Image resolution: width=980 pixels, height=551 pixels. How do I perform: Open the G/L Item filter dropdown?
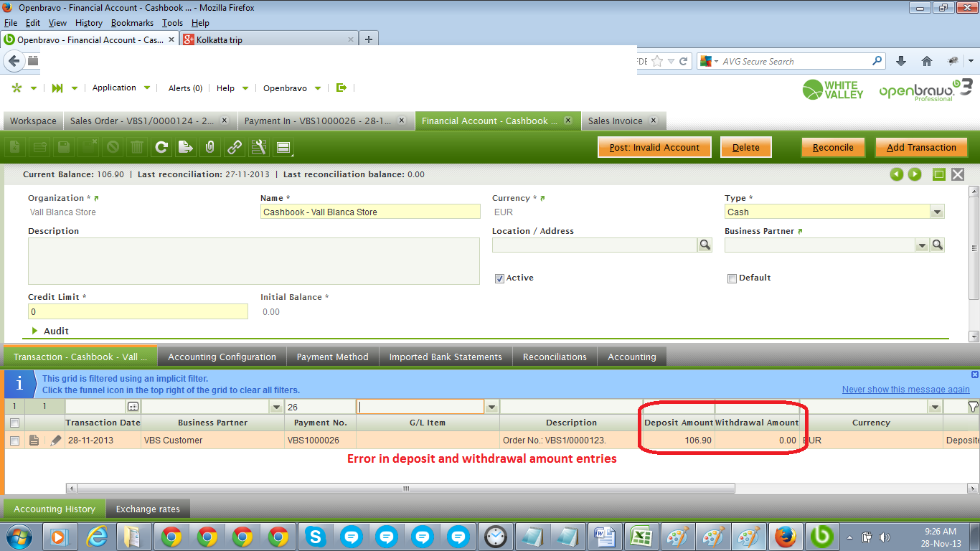click(x=491, y=407)
